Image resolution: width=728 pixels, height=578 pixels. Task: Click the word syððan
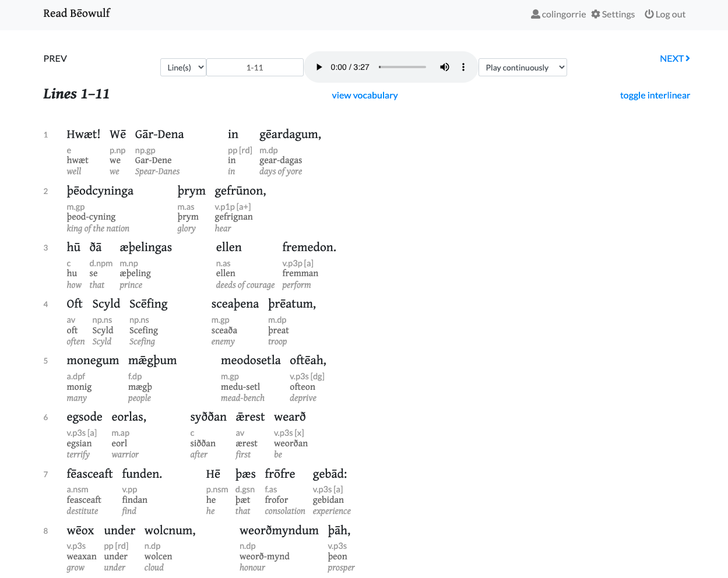pyautogui.click(x=208, y=417)
